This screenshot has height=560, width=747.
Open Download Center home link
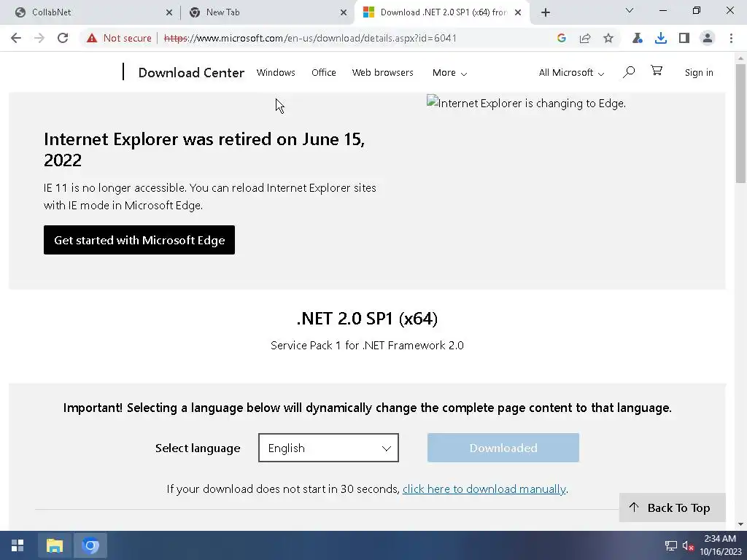tap(191, 72)
